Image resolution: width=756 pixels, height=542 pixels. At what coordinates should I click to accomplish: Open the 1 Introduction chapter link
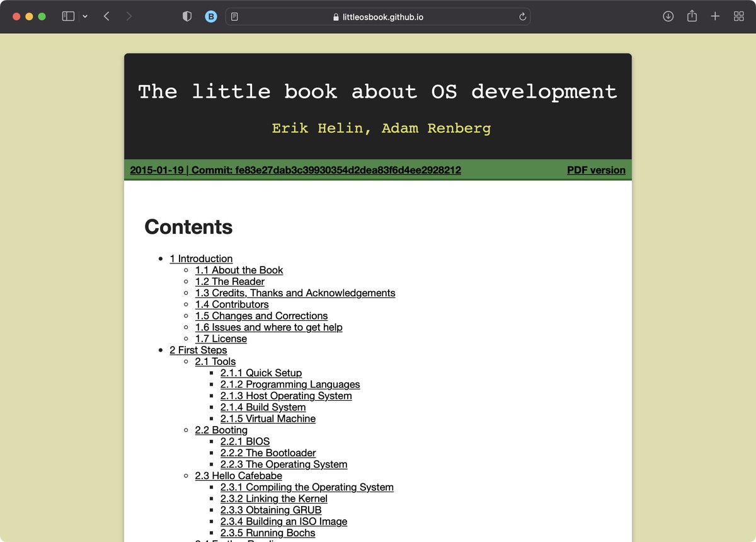click(x=201, y=258)
